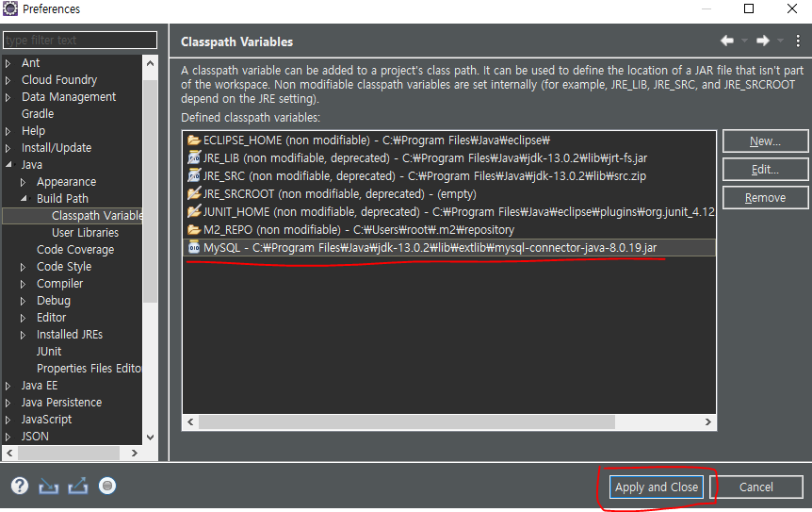812x512 pixels.
Task: Select Classpath Variables in the tree
Action: tap(97, 216)
